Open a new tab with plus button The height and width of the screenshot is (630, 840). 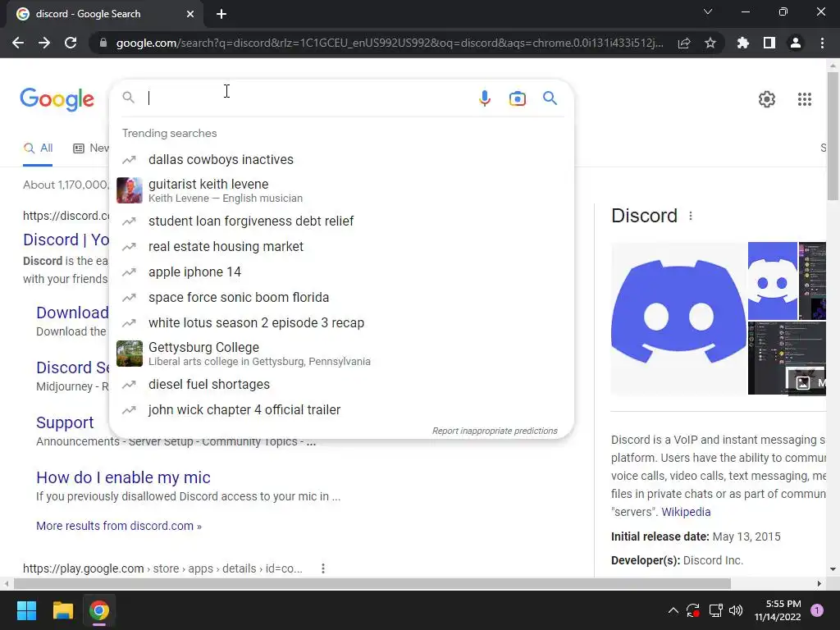221,14
